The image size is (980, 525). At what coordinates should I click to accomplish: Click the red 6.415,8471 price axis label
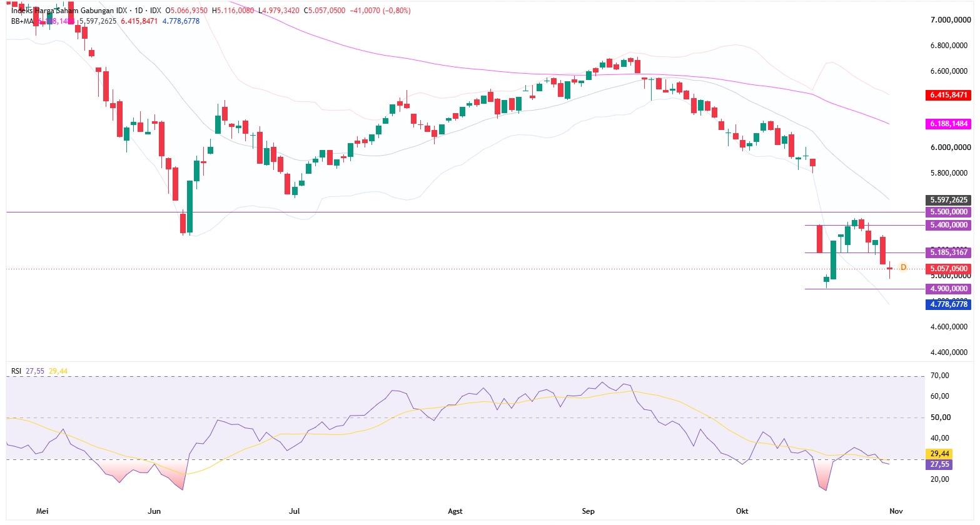coord(948,96)
